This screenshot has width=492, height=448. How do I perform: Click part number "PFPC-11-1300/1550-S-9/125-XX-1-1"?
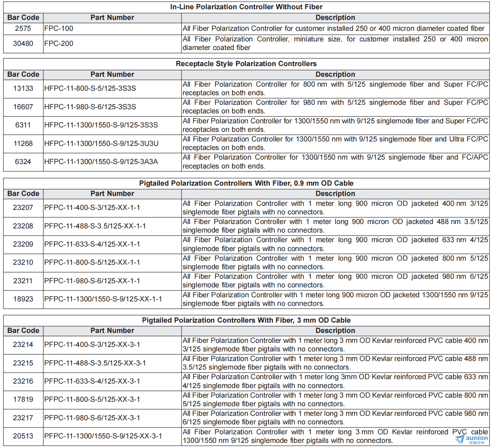coord(103,299)
